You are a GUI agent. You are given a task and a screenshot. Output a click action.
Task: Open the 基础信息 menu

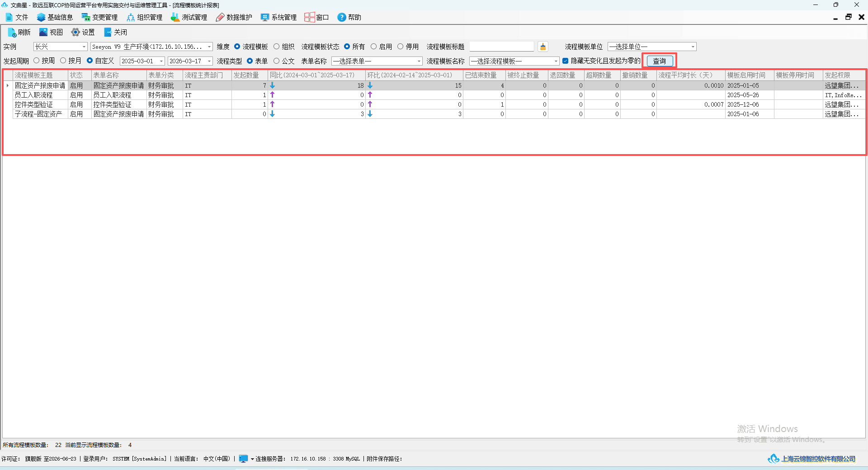click(55, 17)
